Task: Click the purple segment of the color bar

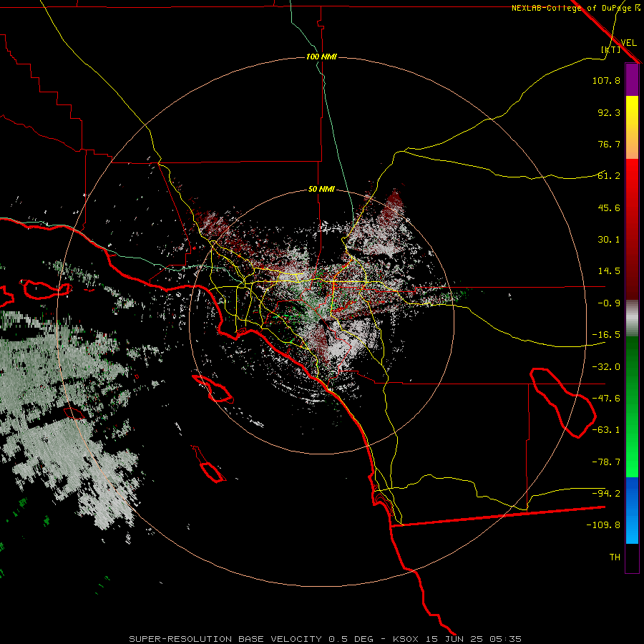Action: [632, 80]
